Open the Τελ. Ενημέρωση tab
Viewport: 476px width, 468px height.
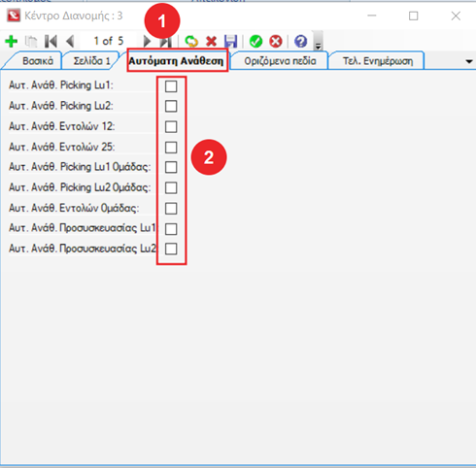pos(378,61)
